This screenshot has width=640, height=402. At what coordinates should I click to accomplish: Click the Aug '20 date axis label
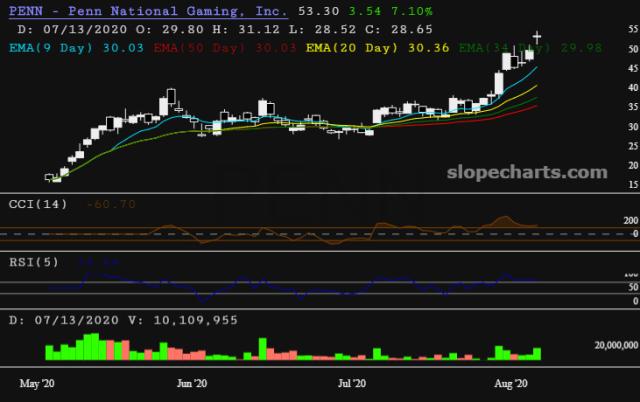[x=511, y=383]
